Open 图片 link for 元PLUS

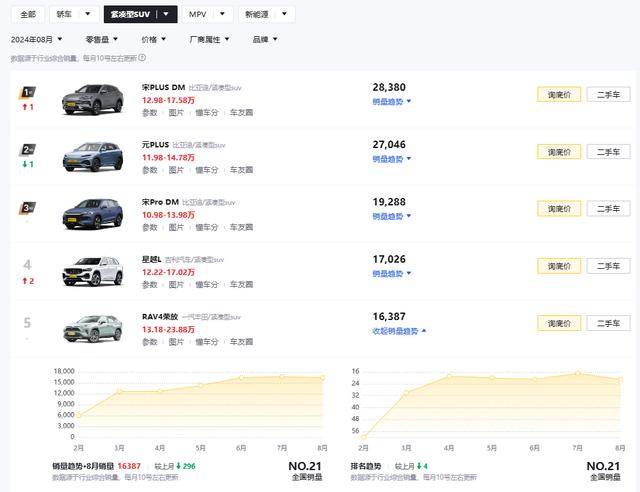coord(176,170)
